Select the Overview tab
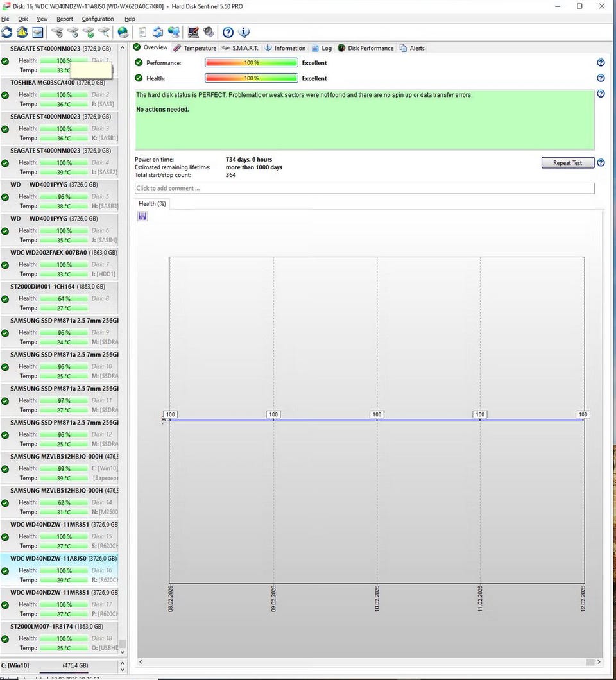Viewport: 616px width, 680px height. pos(151,47)
